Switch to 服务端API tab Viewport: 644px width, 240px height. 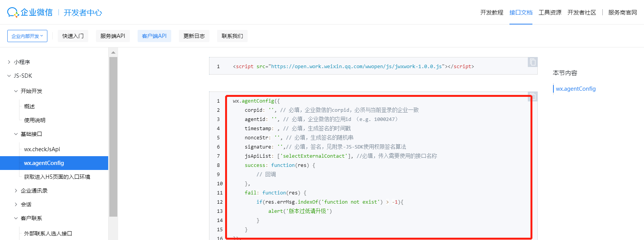pos(113,36)
